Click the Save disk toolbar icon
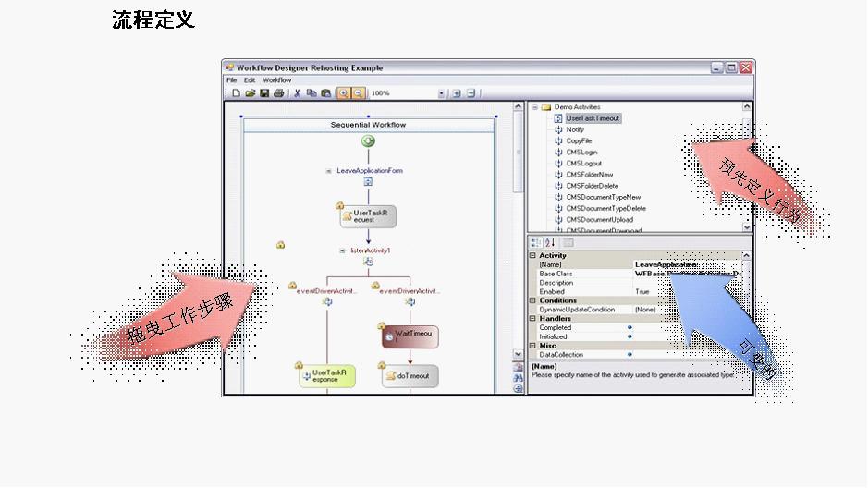The height and width of the screenshot is (488, 868). [264, 93]
